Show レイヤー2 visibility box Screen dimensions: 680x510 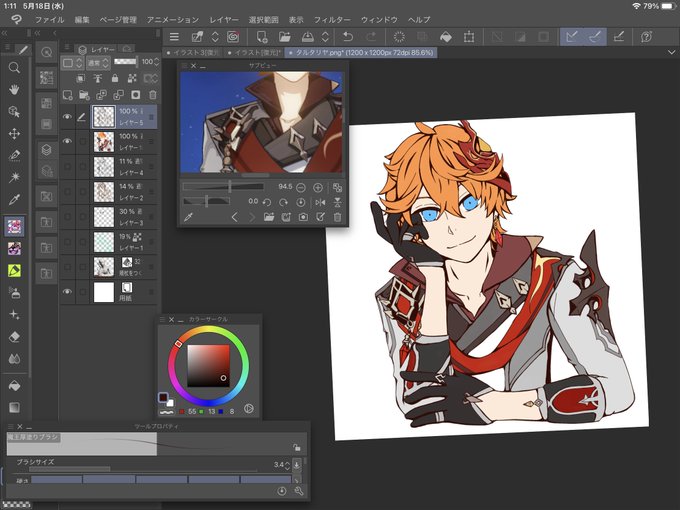click(x=67, y=191)
